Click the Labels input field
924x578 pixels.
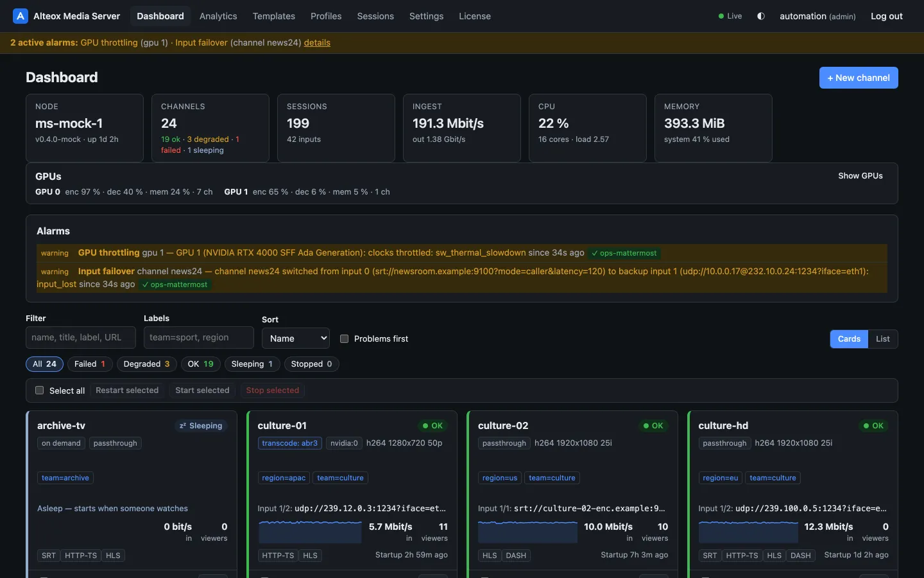coord(199,337)
